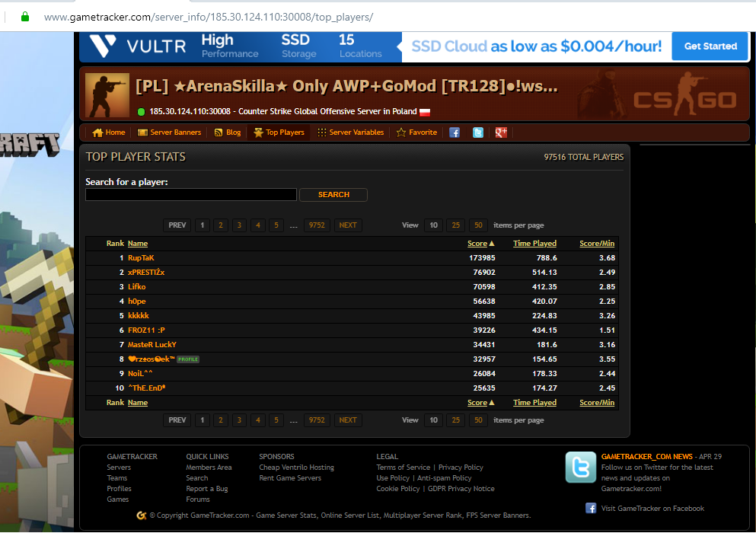The image size is (756, 533).
Task: Click the Vultr logo in banner ad
Action: click(x=139, y=46)
